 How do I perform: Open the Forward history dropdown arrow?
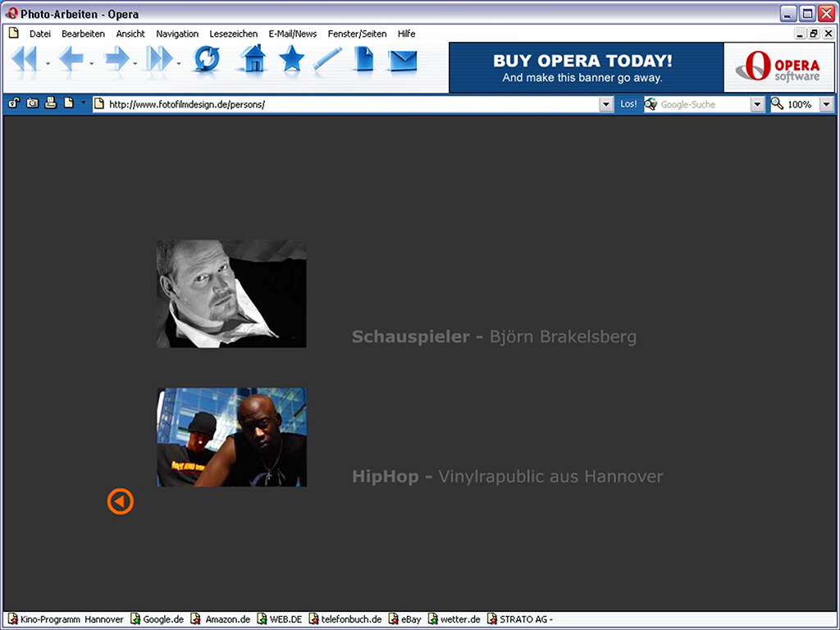tap(135, 64)
